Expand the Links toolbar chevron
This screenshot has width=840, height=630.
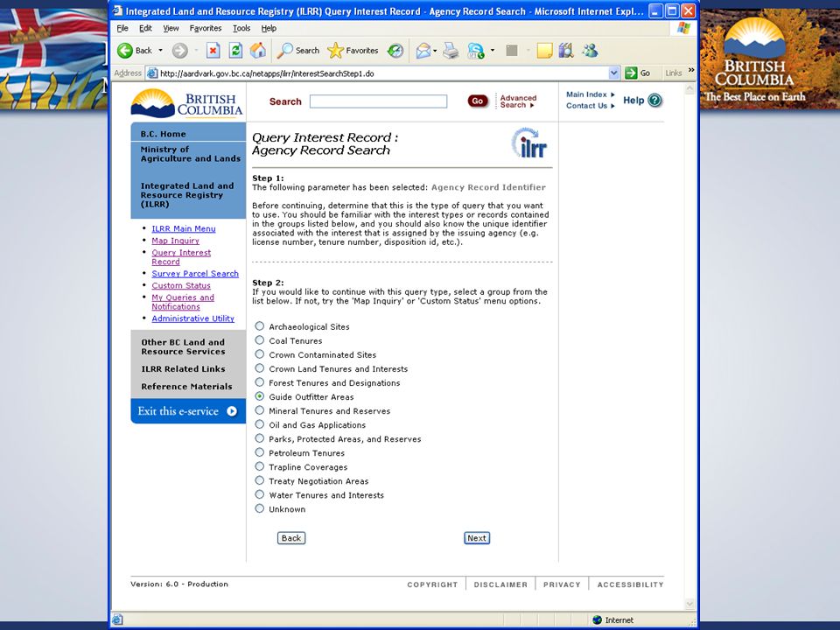pyautogui.click(x=691, y=71)
